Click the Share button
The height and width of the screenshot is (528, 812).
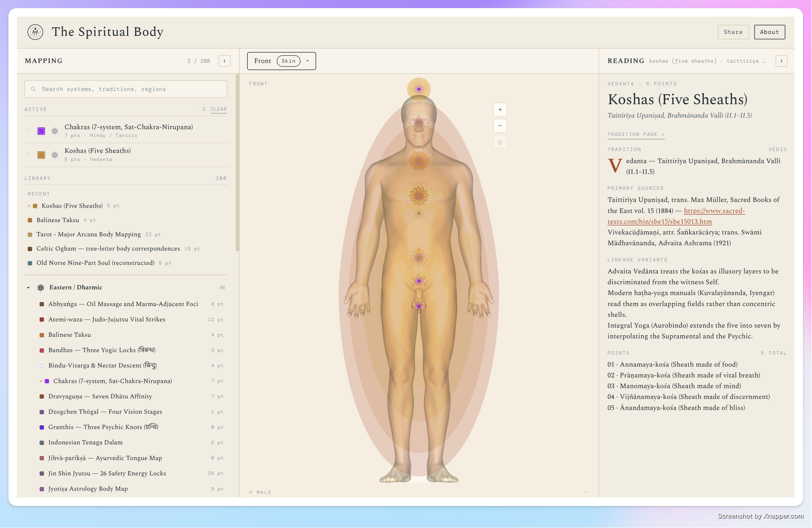(x=733, y=32)
